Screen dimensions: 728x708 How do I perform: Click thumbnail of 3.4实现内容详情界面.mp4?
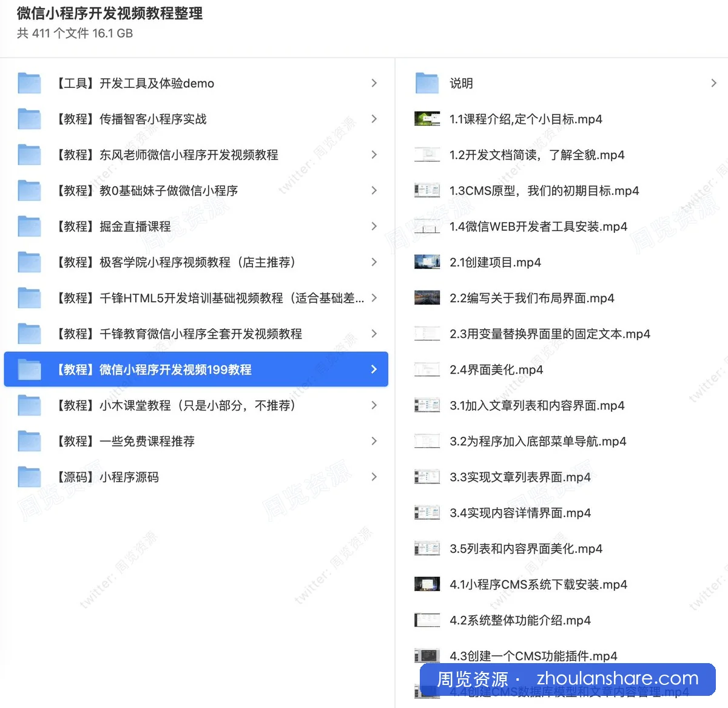[427, 513]
